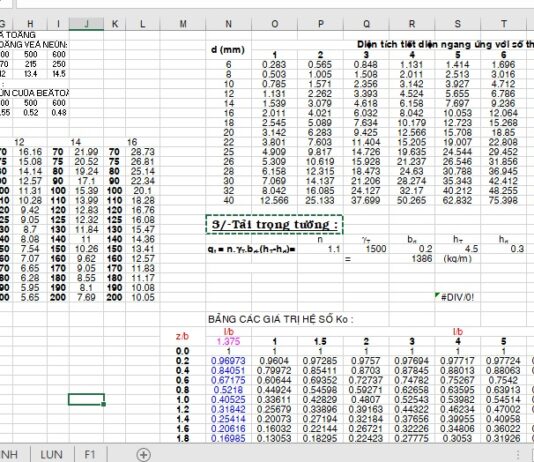Select column Q header
534x462 pixels.
point(366,24)
